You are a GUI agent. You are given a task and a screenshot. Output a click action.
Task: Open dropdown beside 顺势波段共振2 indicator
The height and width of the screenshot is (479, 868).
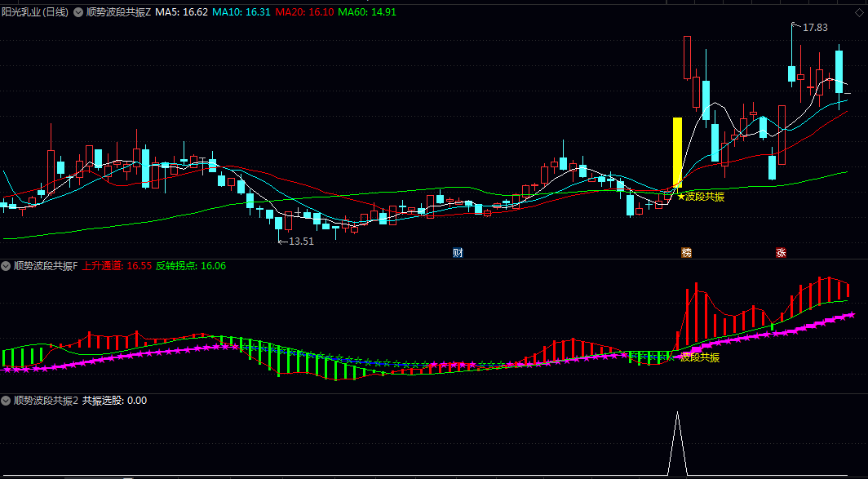pyautogui.click(x=7, y=401)
